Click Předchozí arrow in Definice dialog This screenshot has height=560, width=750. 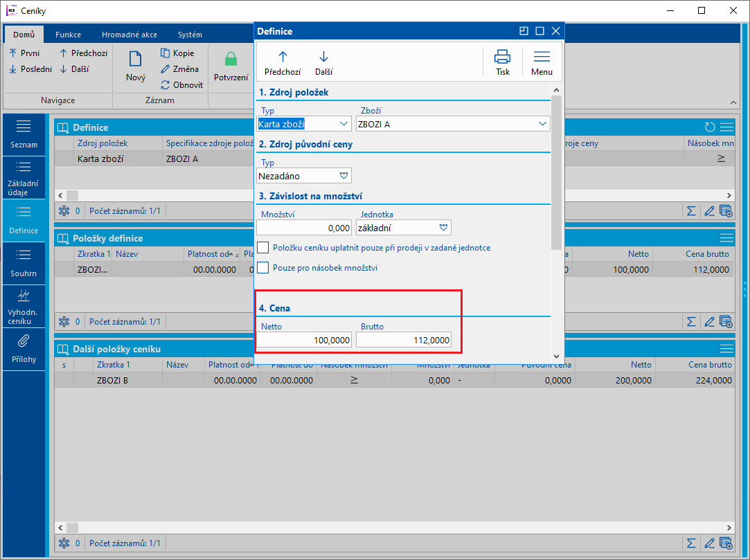click(x=283, y=63)
